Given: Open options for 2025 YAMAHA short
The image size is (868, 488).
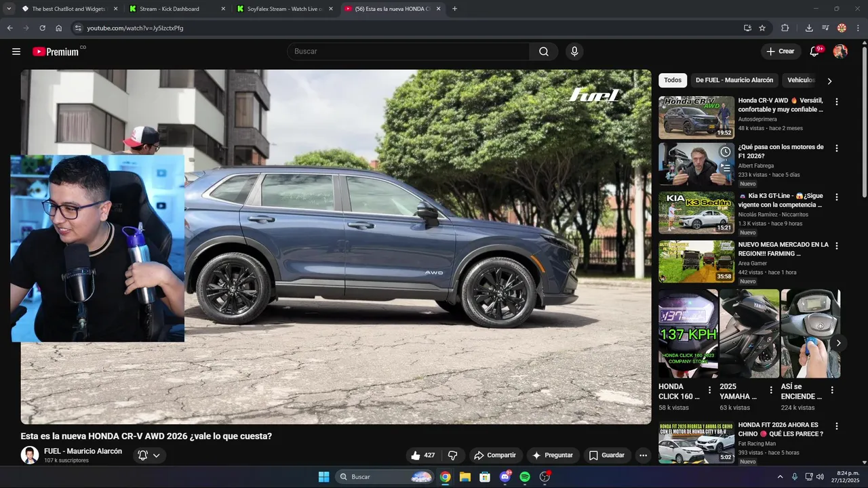Looking at the screenshot, I should click(x=771, y=390).
